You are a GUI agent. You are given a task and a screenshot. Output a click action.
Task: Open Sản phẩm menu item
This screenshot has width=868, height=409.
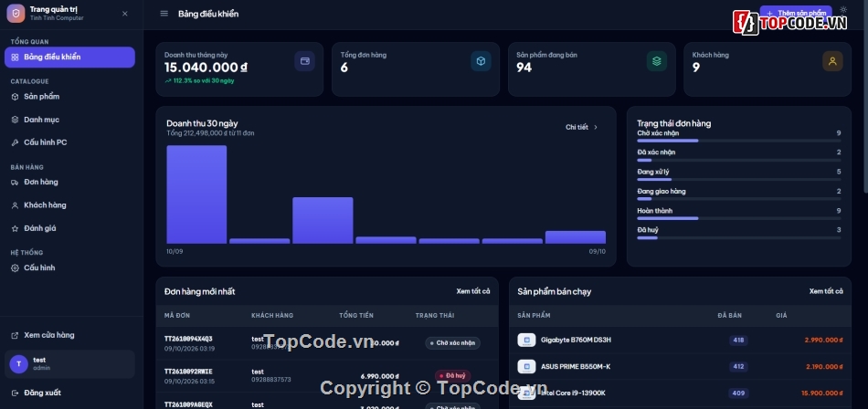pos(69,96)
